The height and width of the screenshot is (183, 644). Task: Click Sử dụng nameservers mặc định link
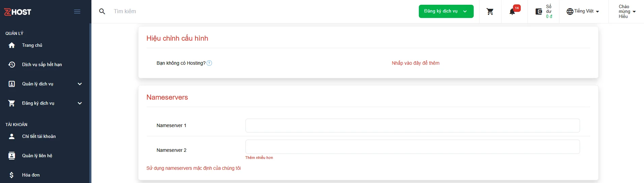[193, 168]
